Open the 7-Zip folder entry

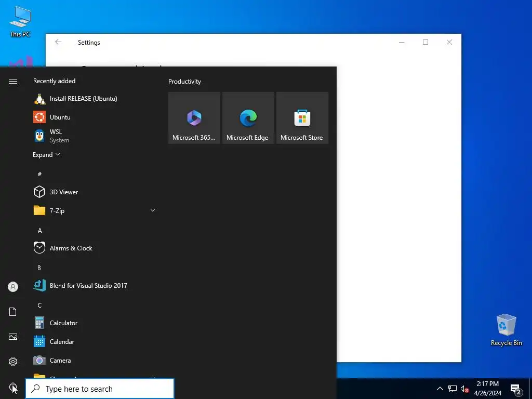click(95, 211)
